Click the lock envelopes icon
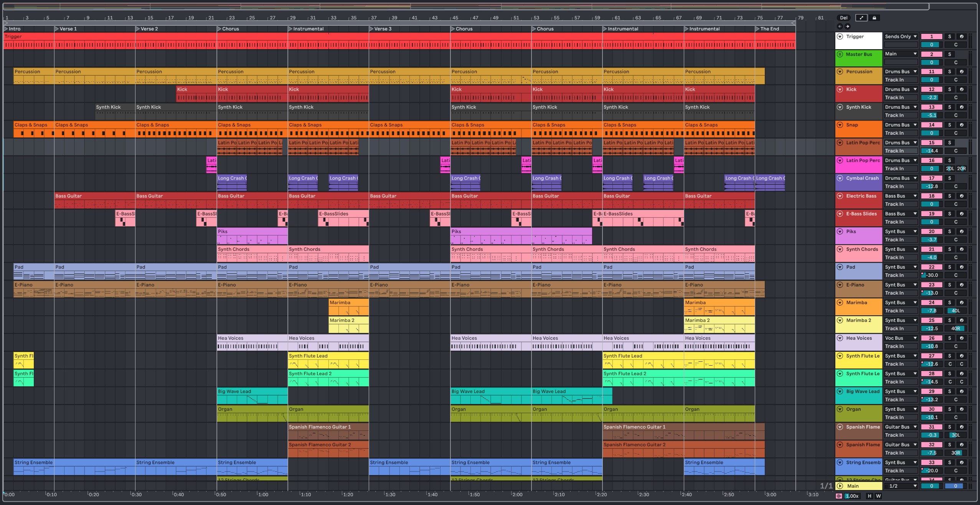 (x=874, y=18)
